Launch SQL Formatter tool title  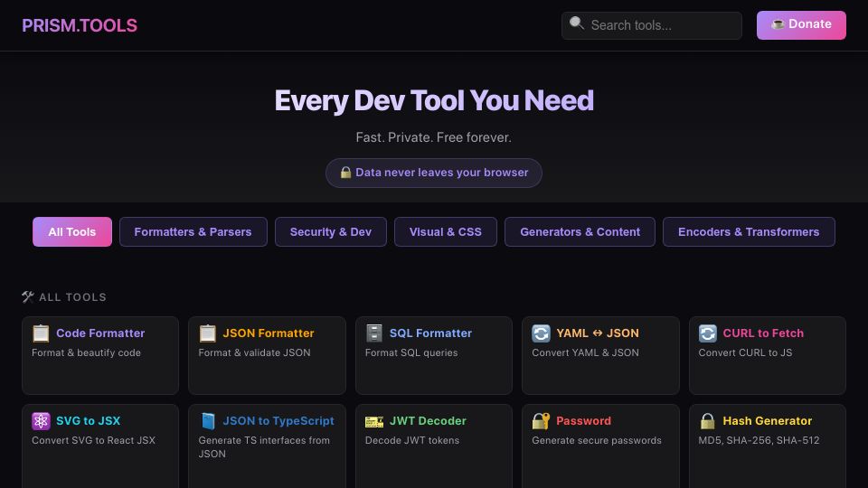coord(430,333)
